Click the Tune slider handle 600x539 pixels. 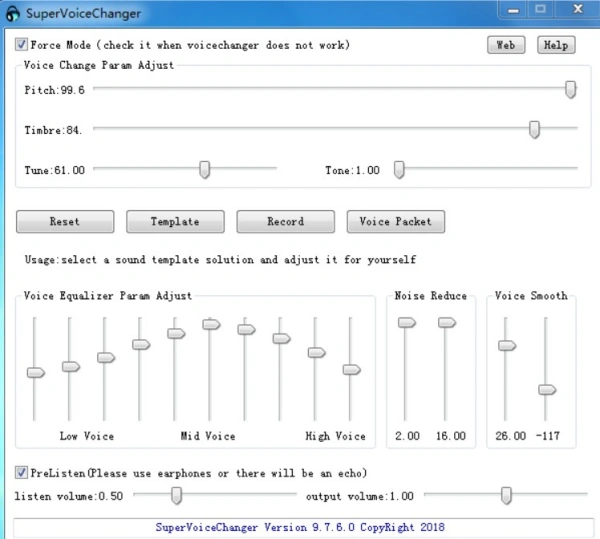click(x=205, y=169)
